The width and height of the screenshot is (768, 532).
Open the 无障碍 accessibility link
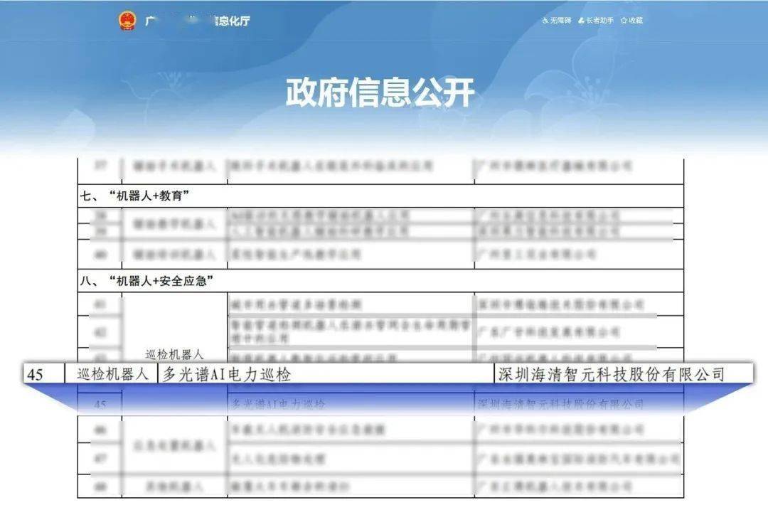point(556,21)
